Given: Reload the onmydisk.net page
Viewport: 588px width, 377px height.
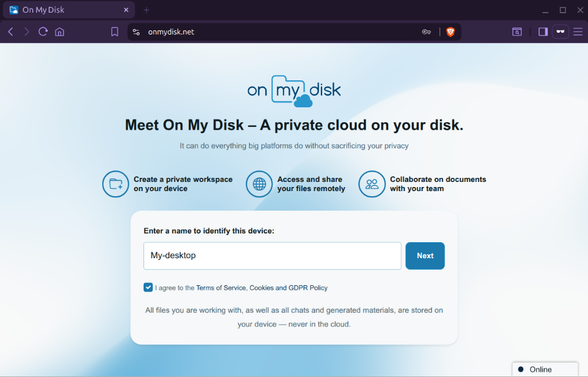Looking at the screenshot, I should (43, 32).
